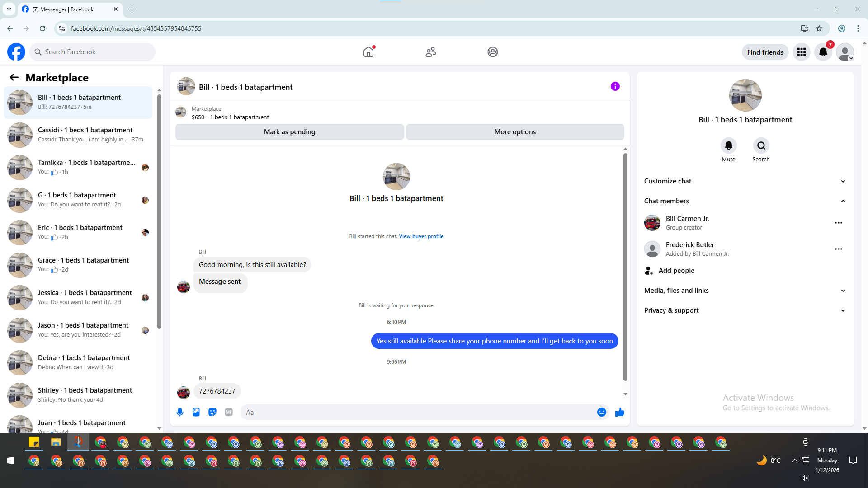
Task: Open the Facebook menu grid icon
Action: 802,52
